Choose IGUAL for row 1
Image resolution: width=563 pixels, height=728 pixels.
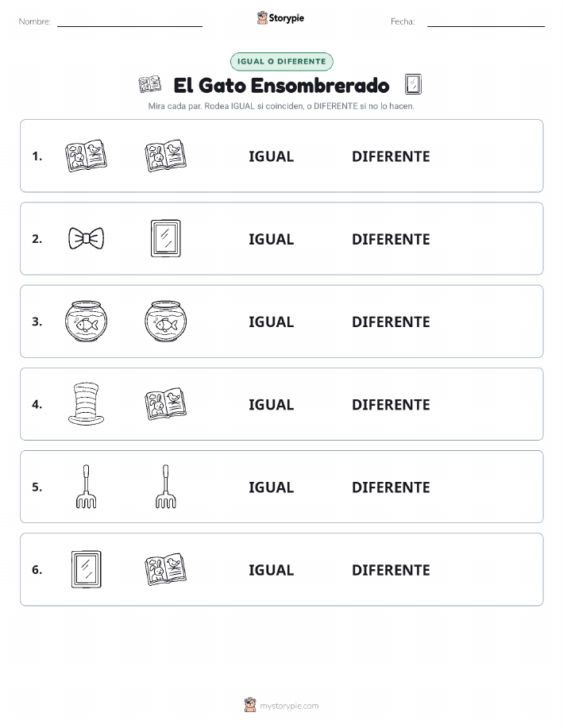[272, 156]
